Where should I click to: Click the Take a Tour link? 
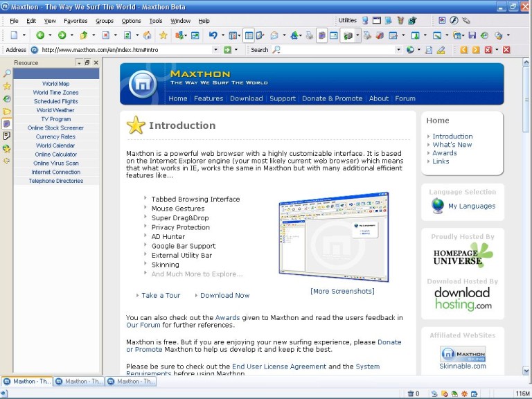tap(161, 295)
